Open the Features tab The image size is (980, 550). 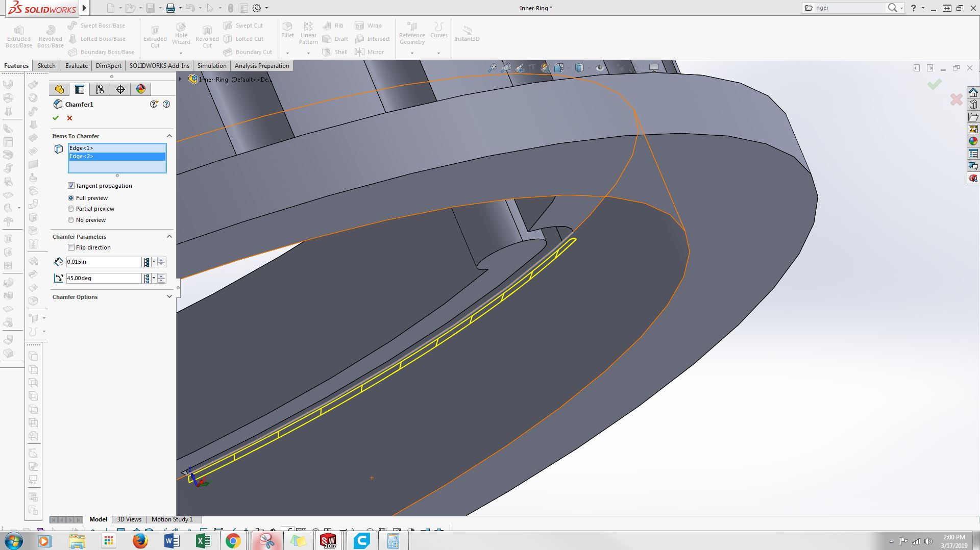point(16,66)
